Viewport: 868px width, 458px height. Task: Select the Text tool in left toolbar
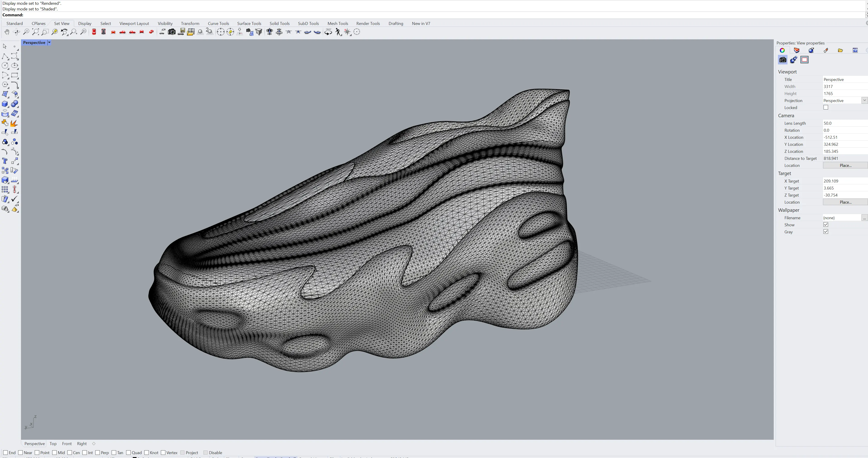[5, 161]
